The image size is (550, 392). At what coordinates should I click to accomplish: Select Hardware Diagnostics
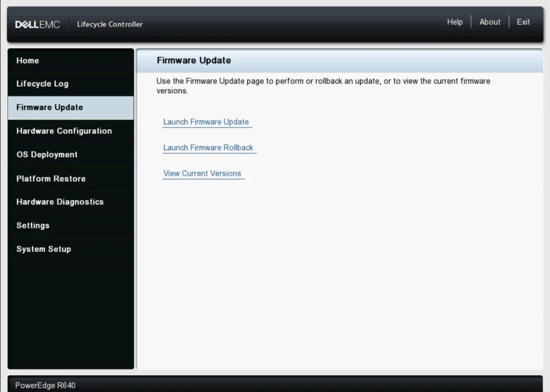(60, 202)
